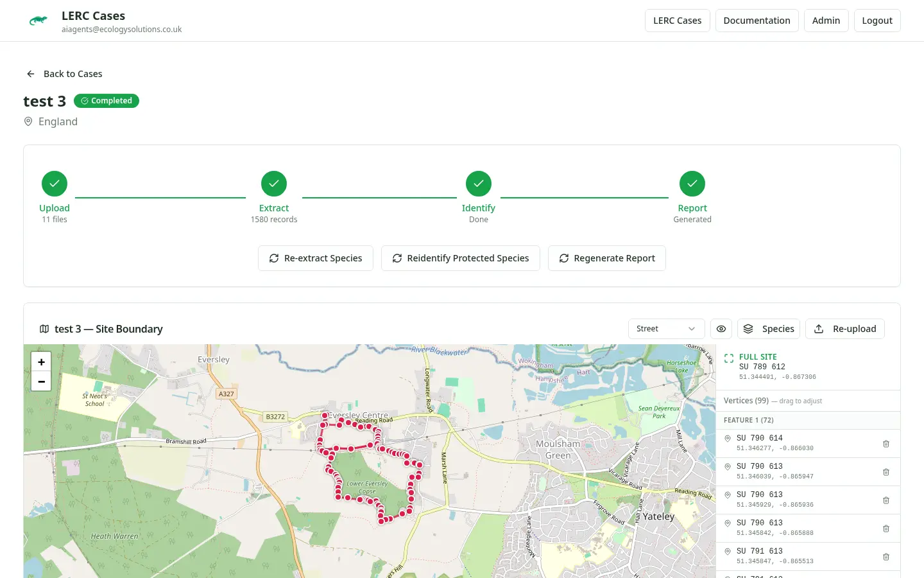Open the Documentation page
The width and height of the screenshot is (924, 578).
pos(757,21)
